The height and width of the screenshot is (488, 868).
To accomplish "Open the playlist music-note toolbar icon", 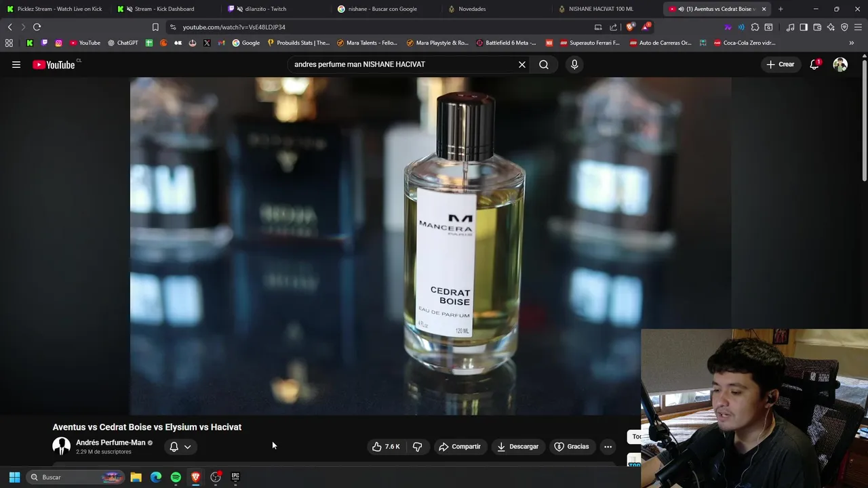I will click(790, 27).
